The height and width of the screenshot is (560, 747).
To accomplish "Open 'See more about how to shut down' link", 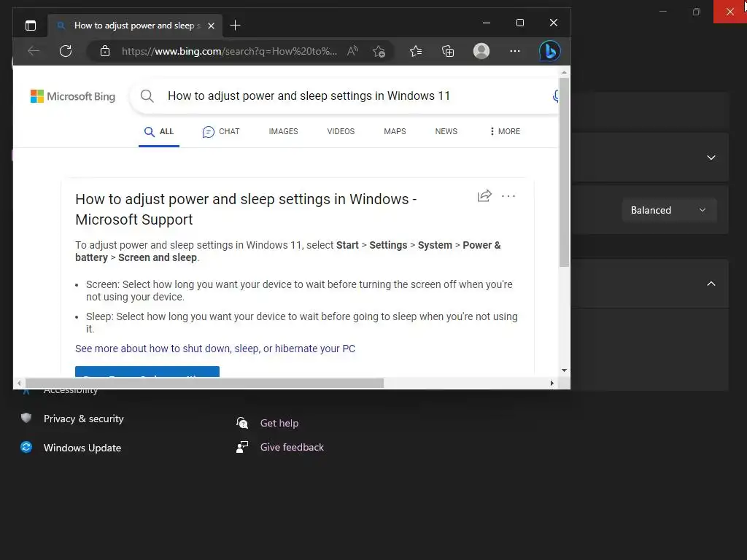I will [215, 349].
